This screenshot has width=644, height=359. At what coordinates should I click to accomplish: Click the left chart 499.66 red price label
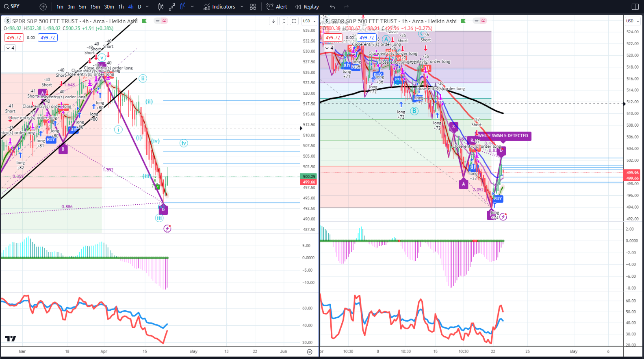tap(309, 182)
